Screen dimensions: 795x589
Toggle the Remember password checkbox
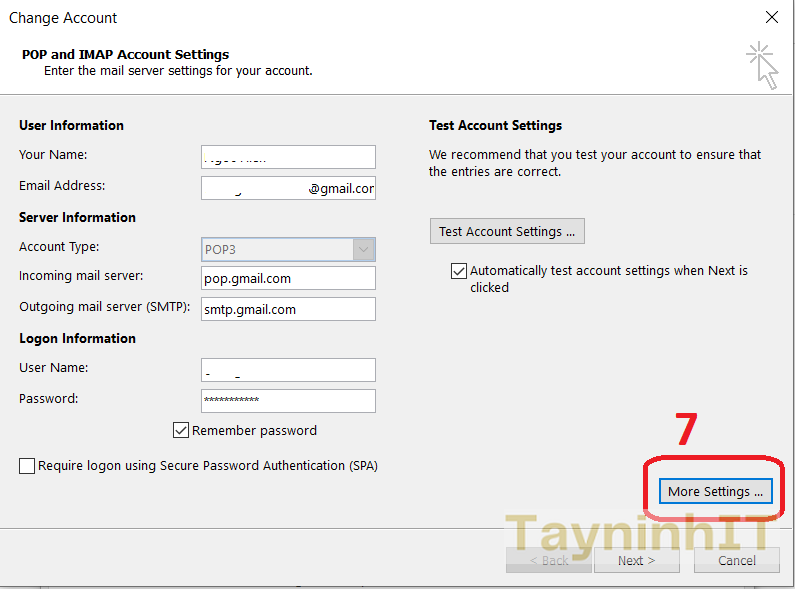[181, 430]
